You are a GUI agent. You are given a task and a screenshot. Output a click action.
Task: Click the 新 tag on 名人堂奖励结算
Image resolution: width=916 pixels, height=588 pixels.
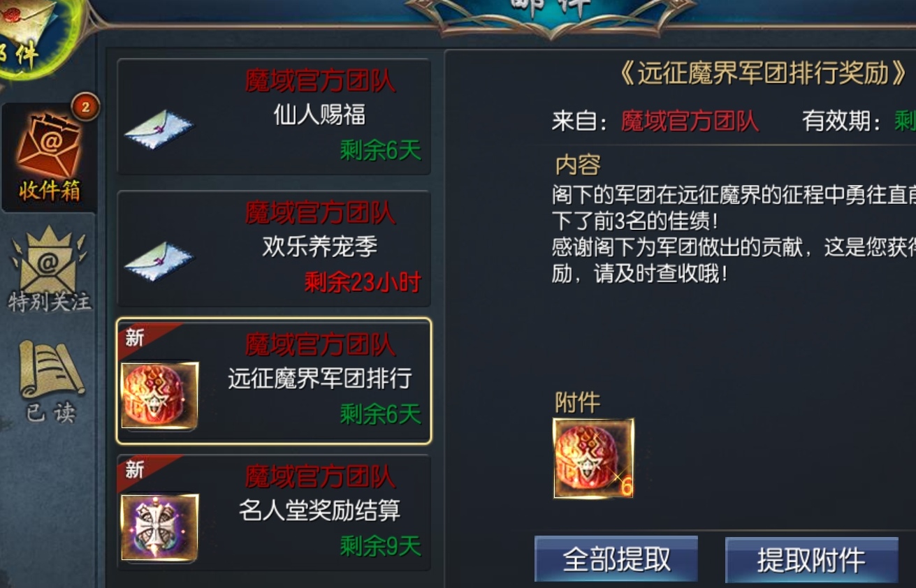[135, 469]
